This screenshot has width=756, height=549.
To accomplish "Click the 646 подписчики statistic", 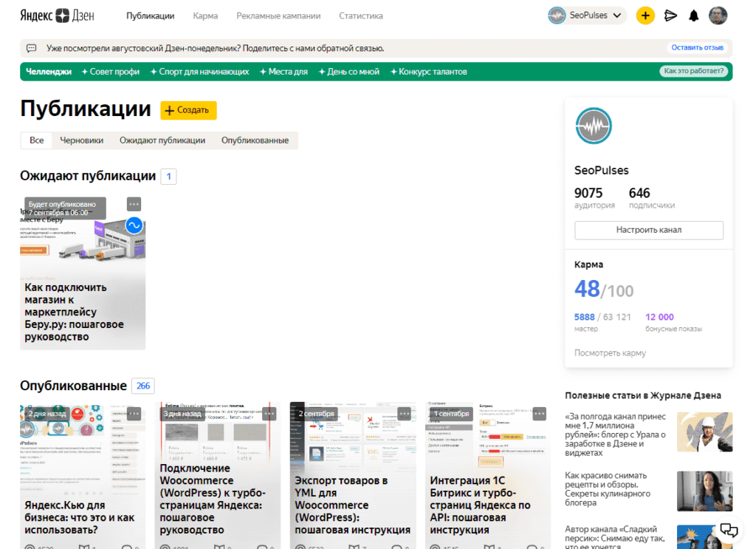I will [652, 198].
